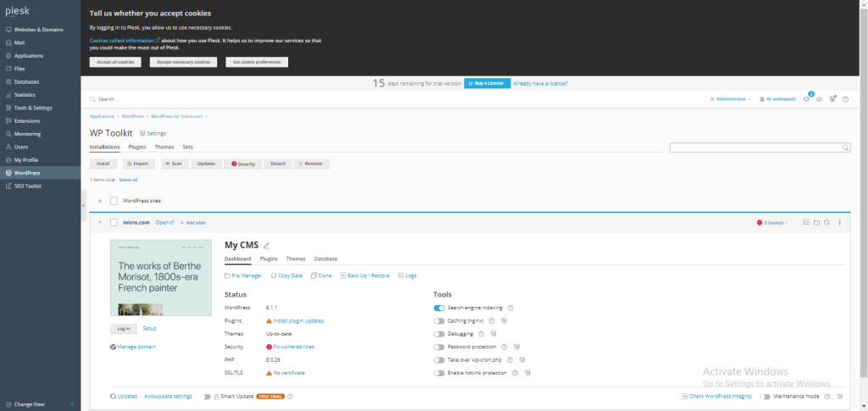
Task: Switch to list view icon in micro.com row
Action: pos(806,222)
